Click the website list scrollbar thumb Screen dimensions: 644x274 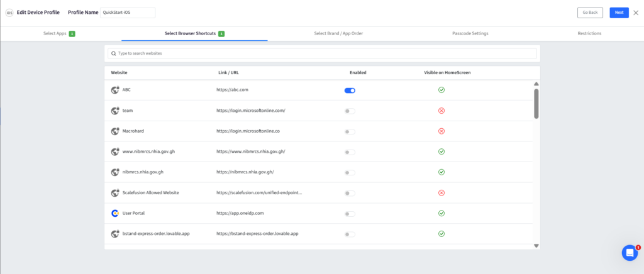pyautogui.click(x=536, y=104)
